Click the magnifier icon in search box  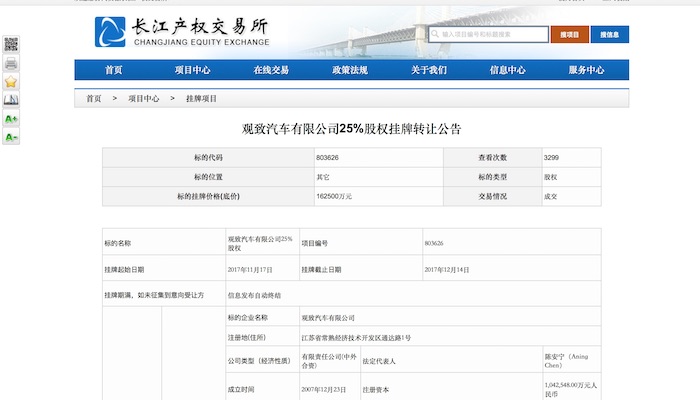[435, 34]
